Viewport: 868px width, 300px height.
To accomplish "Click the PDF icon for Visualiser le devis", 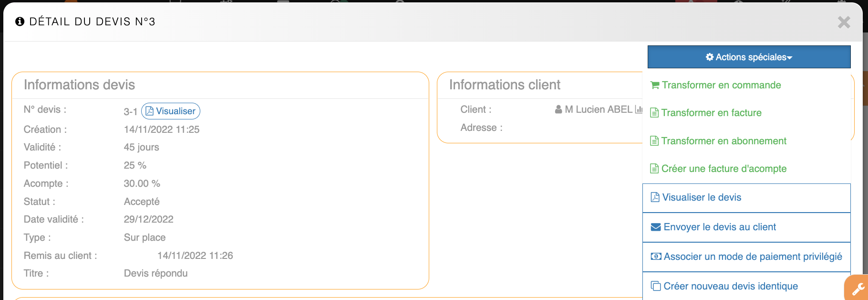I will (x=655, y=197).
